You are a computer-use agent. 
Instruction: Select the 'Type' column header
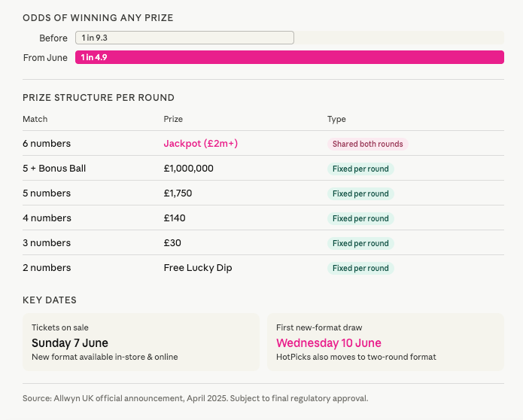336,119
